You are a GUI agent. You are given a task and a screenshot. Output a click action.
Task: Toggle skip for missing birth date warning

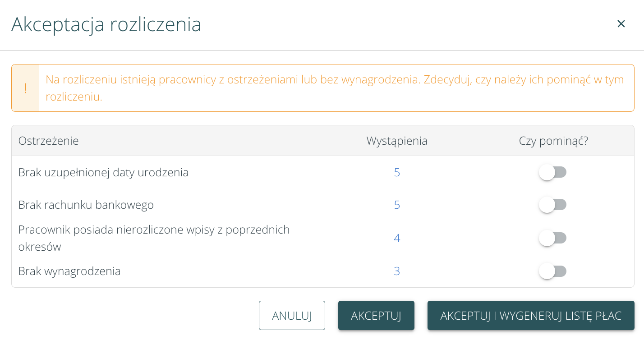(552, 172)
